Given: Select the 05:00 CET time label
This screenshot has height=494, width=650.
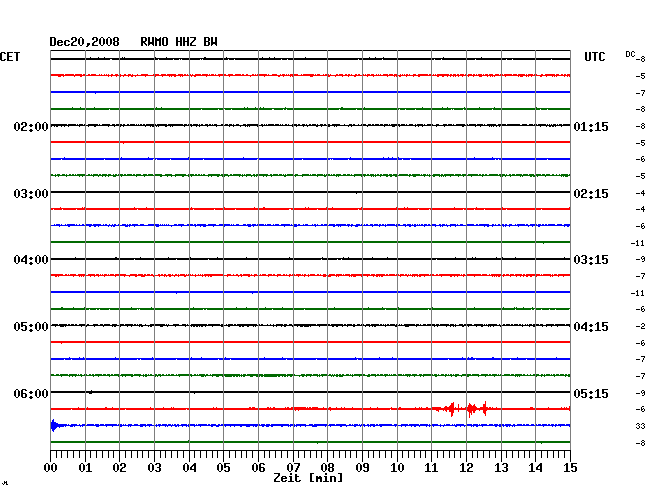Looking at the screenshot, I should 31,327.
